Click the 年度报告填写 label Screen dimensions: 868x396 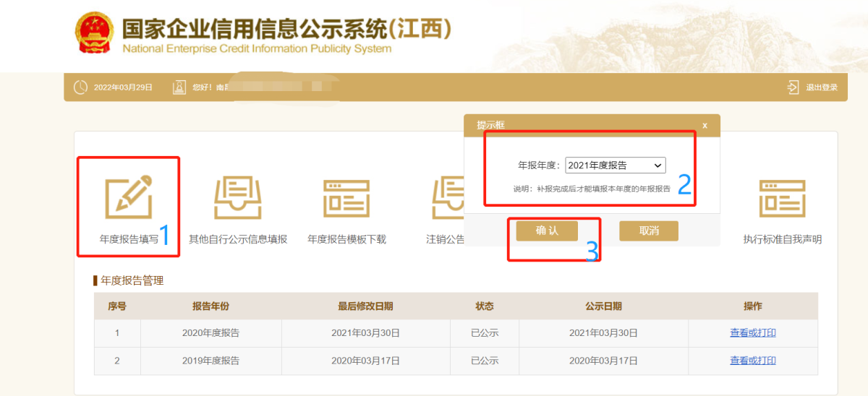[129, 239]
